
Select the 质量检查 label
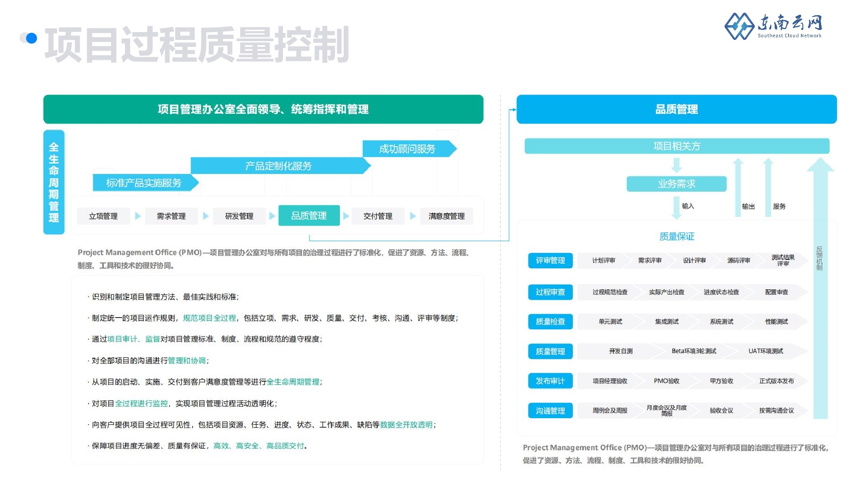[x=550, y=321]
